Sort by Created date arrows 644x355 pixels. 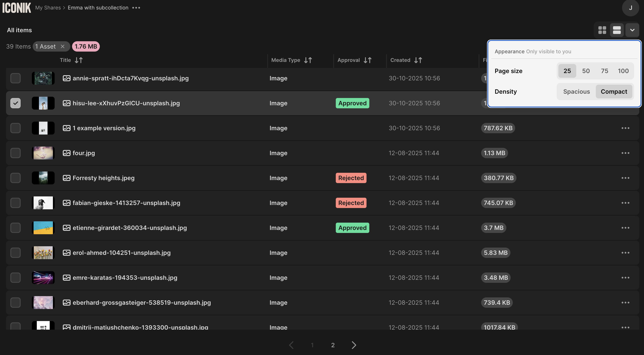[x=418, y=60]
